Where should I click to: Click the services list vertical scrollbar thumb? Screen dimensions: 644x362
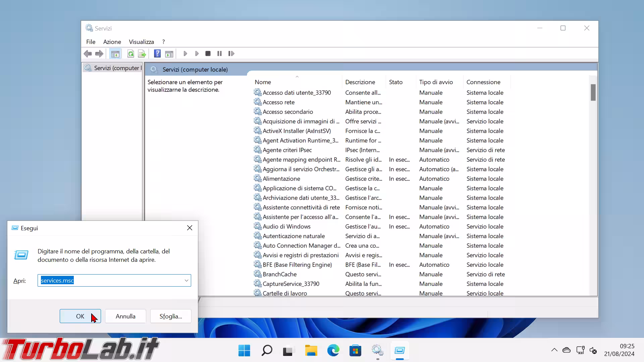(593, 92)
